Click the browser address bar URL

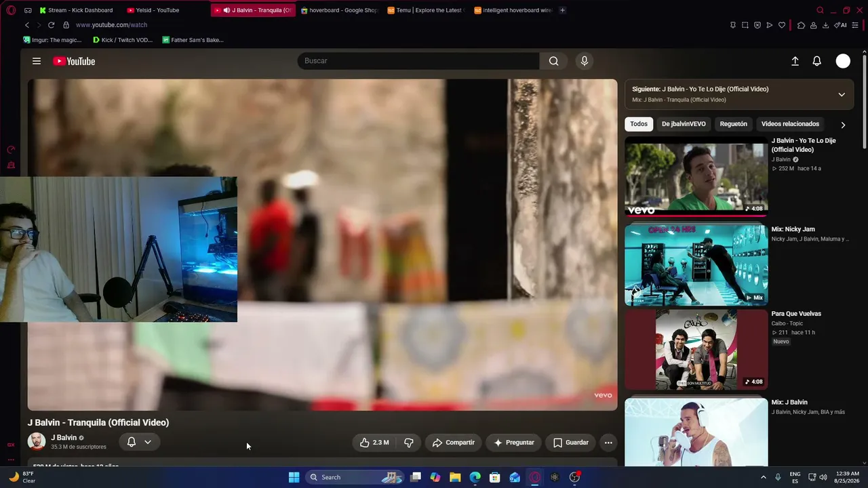pos(111,25)
